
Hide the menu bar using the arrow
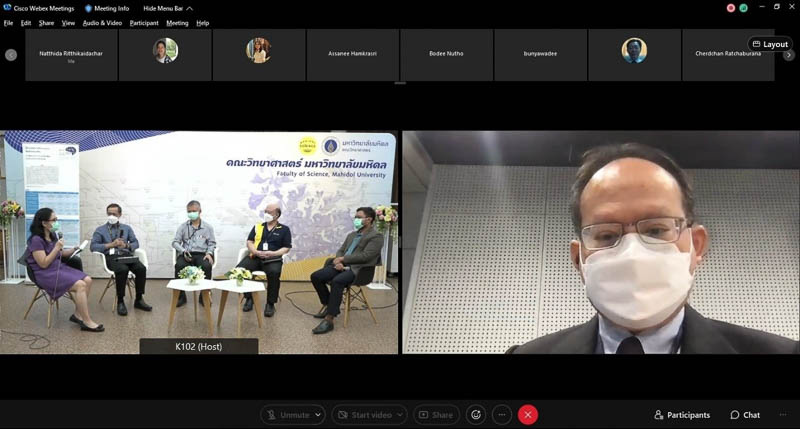tap(188, 8)
